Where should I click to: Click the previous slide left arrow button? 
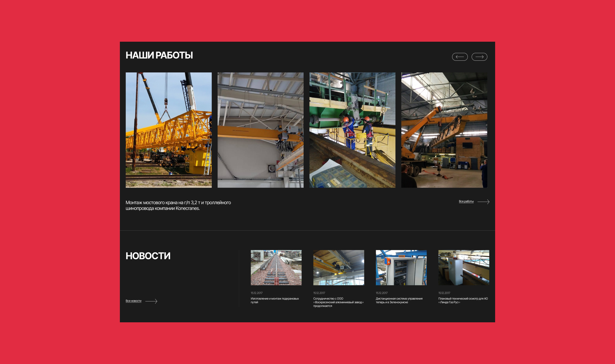[x=460, y=57]
